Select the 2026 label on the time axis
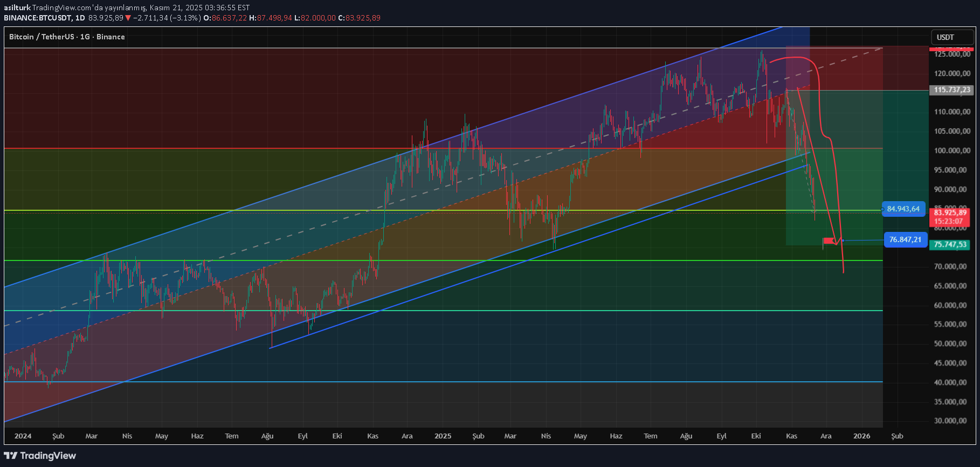Screen dimensions: 980x467 pos(861,436)
